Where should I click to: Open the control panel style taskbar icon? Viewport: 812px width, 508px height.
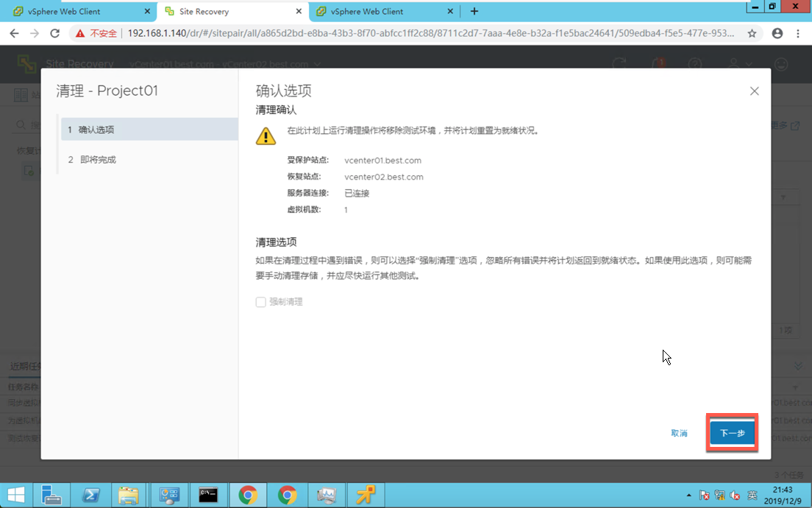169,495
